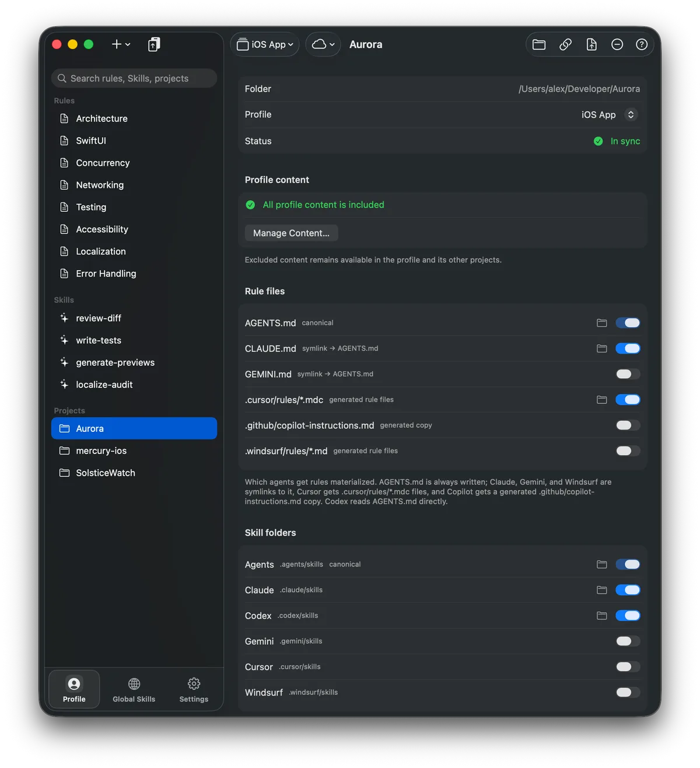700x768 pixels.
Task: Enable the .github/copilot-instructions.md switch
Action: click(628, 425)
